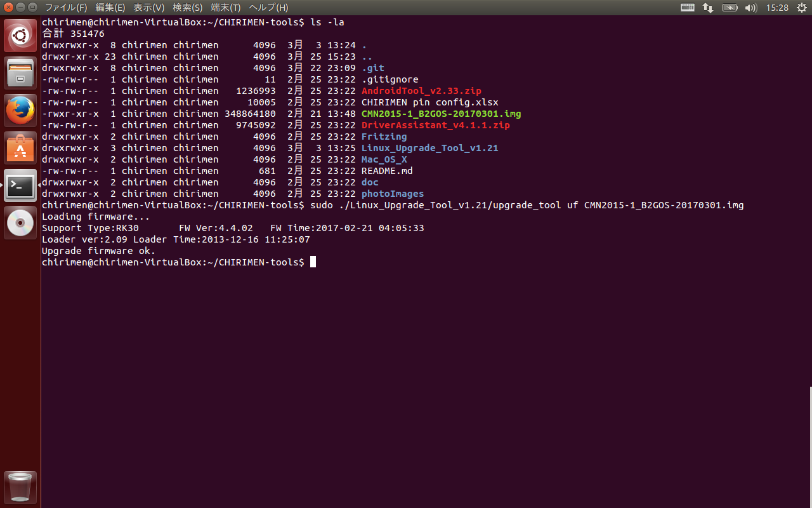Image resolution: width=812 pixels, height=508 pixels.
Task: Open the 端末(T) menu
Action: (x=226, y=8)
